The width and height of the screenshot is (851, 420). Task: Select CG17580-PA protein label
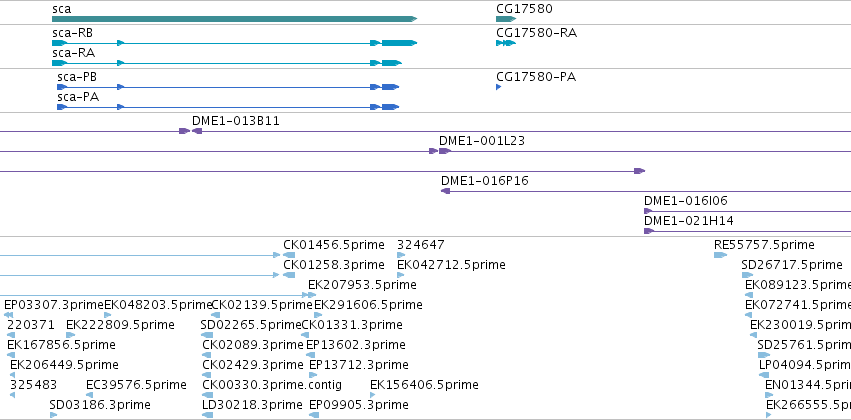536,77
